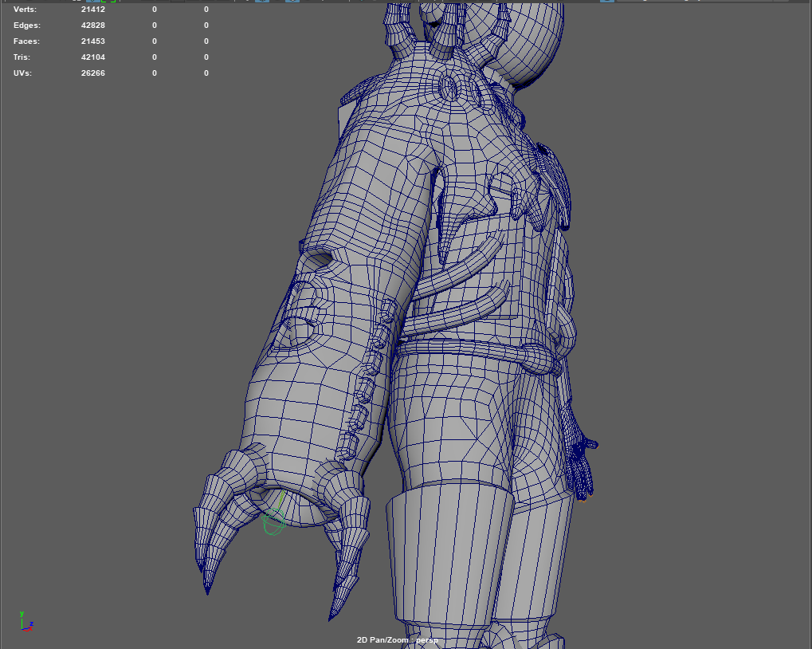Click the Verts label in heads-up display
The height and width of the screenshot is (649, 812).
click(25, 10)
